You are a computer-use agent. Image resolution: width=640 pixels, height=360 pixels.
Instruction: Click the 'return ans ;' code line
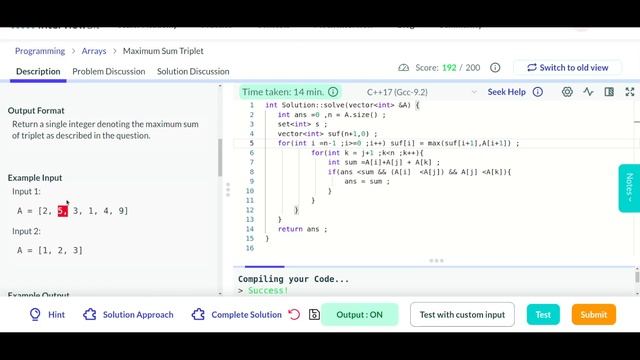point(302,229)
